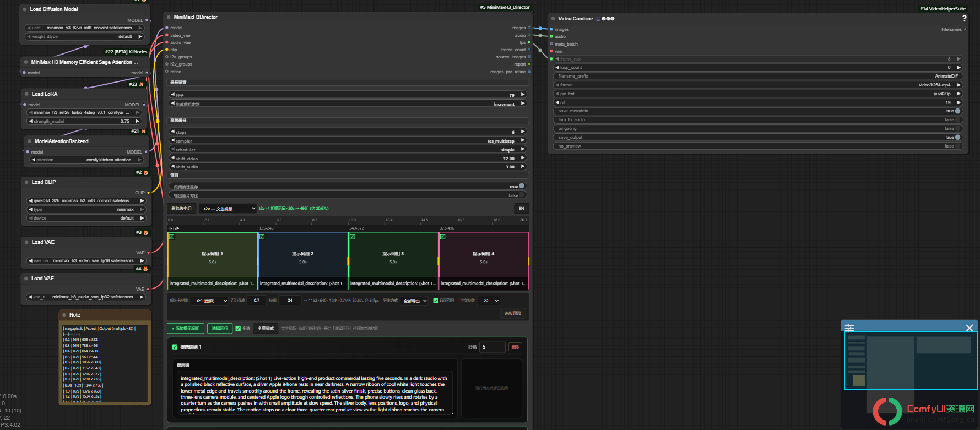Open the pix_fmt yuv420p selector
Viewport: 980px width, 430px height.
click(x=757, y=94)
